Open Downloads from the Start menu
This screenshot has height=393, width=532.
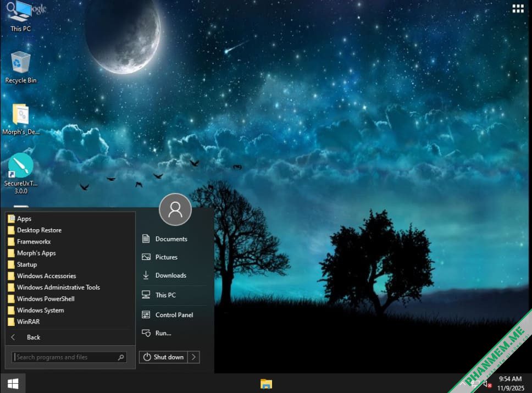(173, 275)
